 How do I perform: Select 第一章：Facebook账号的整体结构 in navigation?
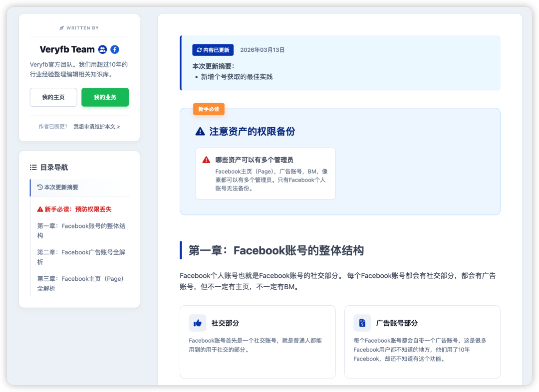click(80, 230)
